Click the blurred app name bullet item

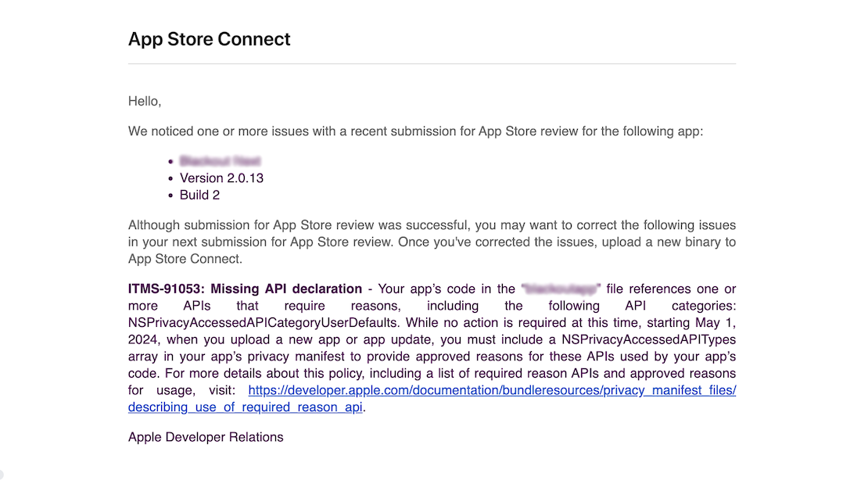point(220,161)
